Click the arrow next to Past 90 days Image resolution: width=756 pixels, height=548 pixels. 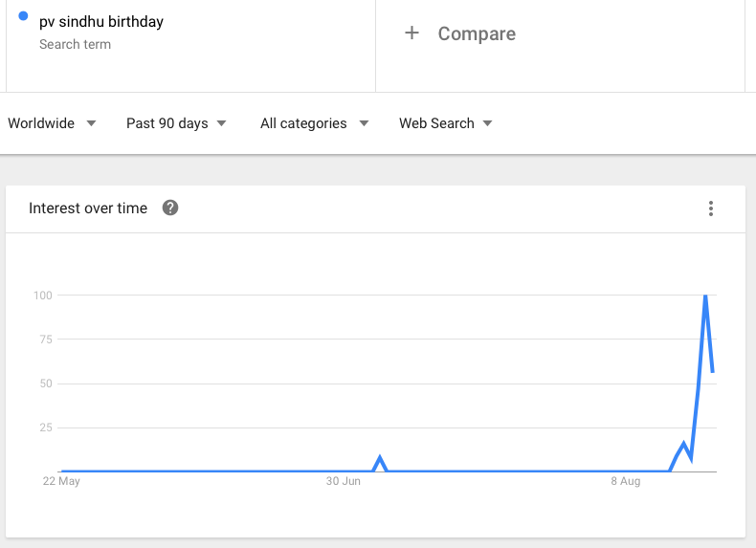click(x=222, y=123)
